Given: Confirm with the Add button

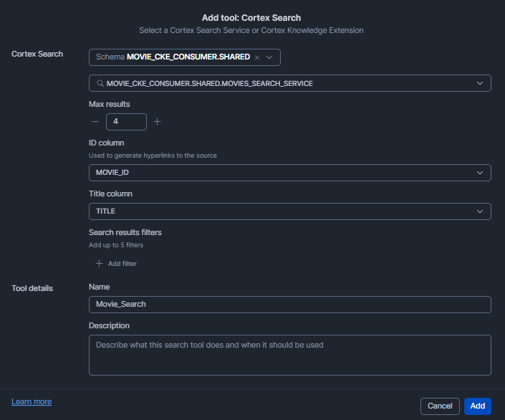Looking at the screenshot, I should point(478,406).
